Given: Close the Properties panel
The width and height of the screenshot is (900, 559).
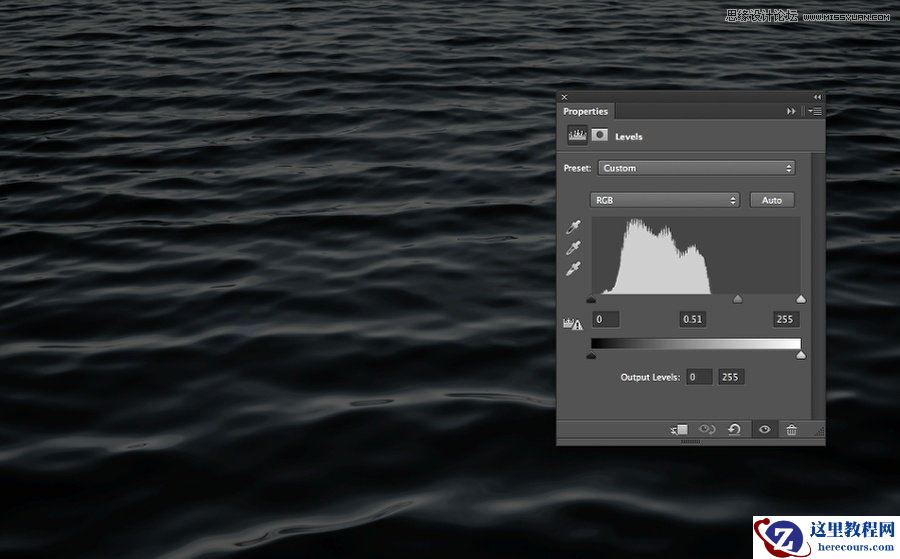Looking at the screenshot, I should point(564,97).
